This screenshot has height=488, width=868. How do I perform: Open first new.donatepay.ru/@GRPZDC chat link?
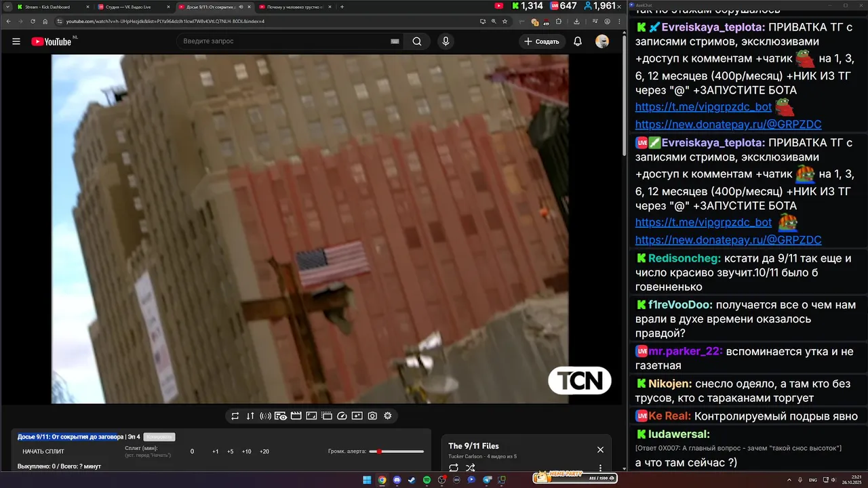tap(728, 125)
